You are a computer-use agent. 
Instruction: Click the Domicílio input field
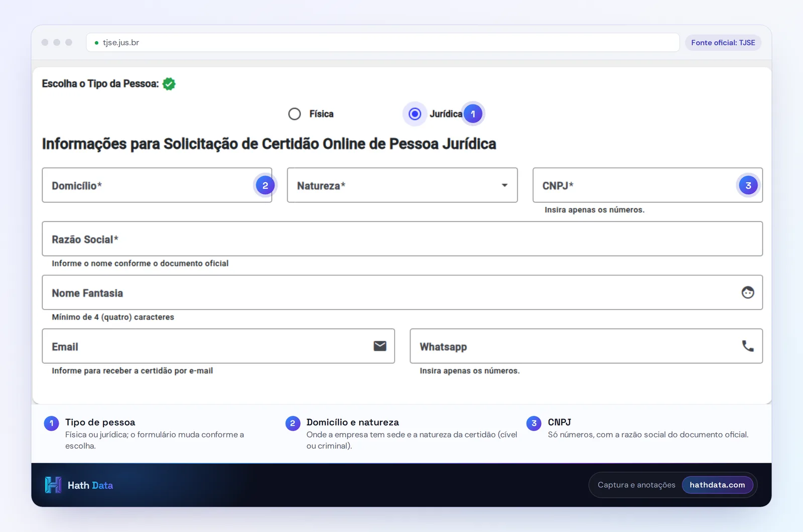tap(157, 185)
